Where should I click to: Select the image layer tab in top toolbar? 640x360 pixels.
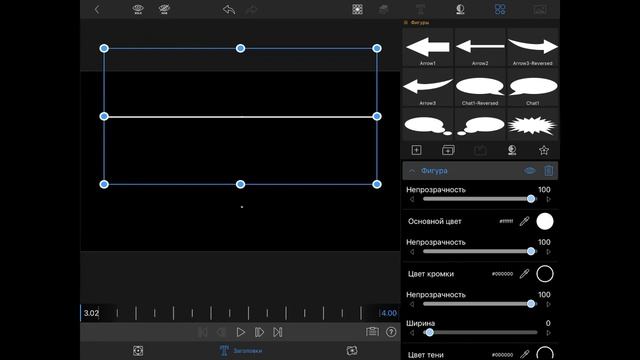(540, 9)
